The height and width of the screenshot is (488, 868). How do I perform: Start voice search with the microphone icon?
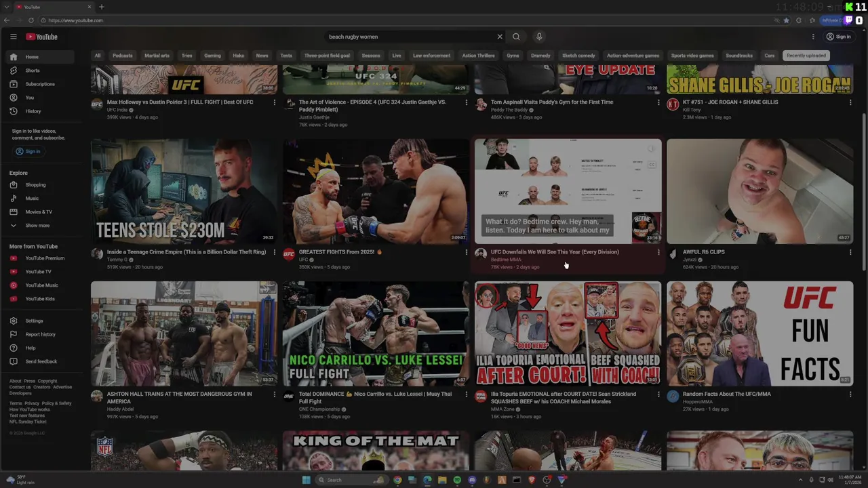coord(539,37)
